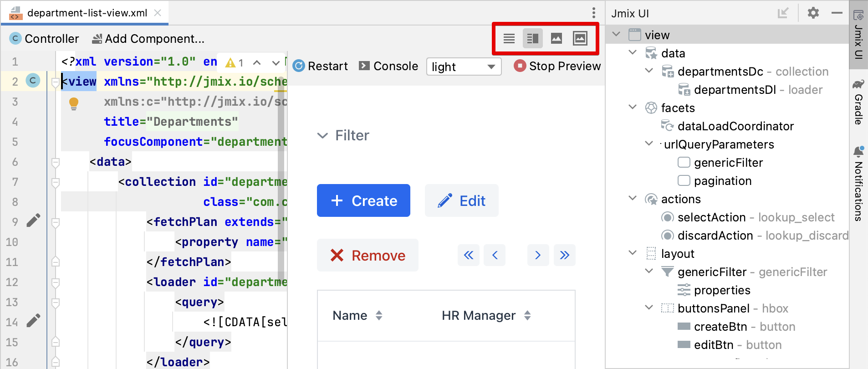Click the Controller gutter icon on line 2
868x369 pixels.
click(x=33, y=81)
